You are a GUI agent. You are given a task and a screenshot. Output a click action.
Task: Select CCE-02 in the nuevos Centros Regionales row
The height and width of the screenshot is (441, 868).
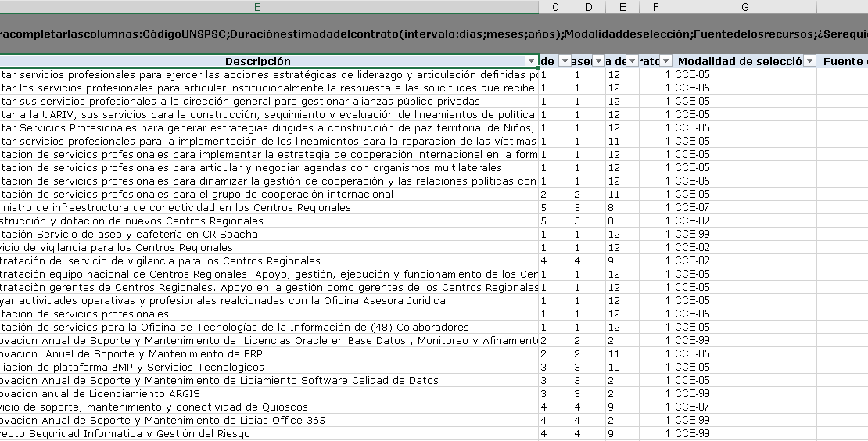coord(744,220)
